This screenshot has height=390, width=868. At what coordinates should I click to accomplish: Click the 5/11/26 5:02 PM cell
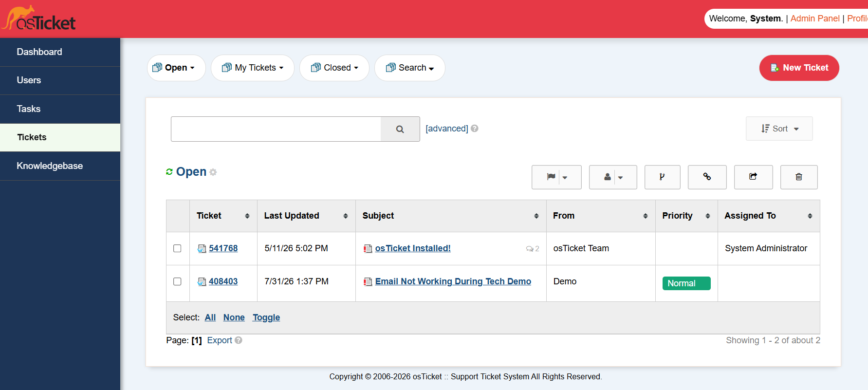coord(306,249)
